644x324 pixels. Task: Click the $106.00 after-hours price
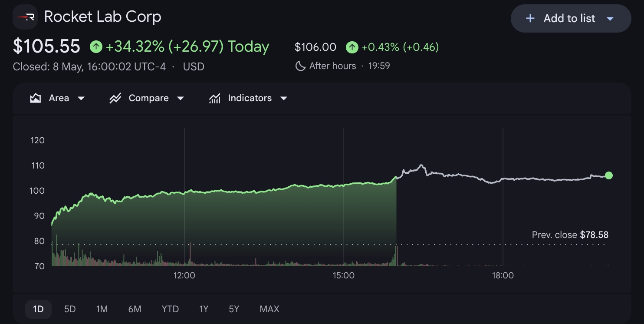point(315,47)
